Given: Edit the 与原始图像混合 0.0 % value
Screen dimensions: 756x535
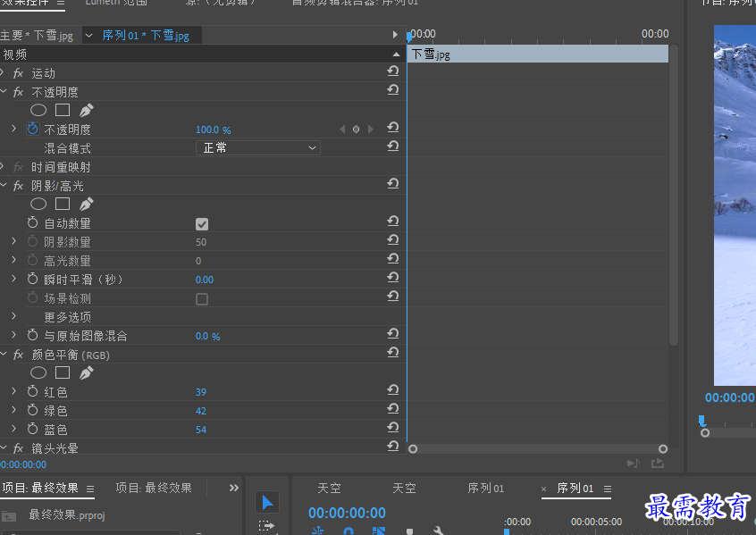Looking at the screenshot, I should coord(208,337).
